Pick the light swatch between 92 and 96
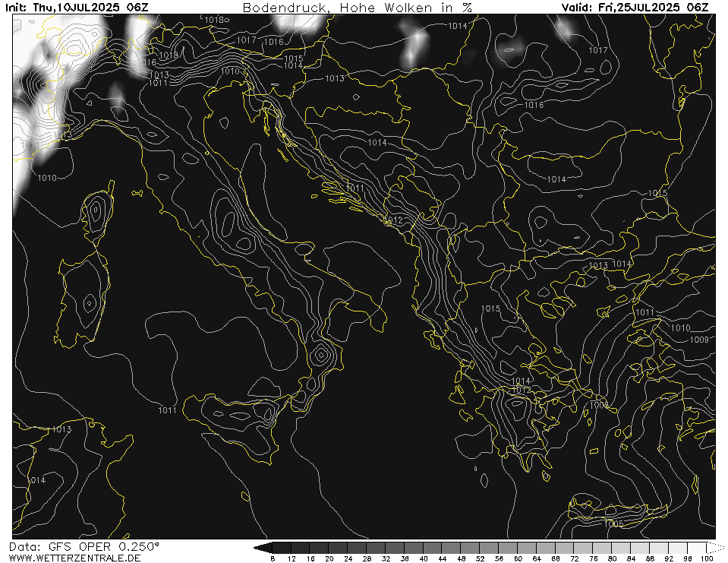This screenshot has height=563, width=728. [679, 548]
